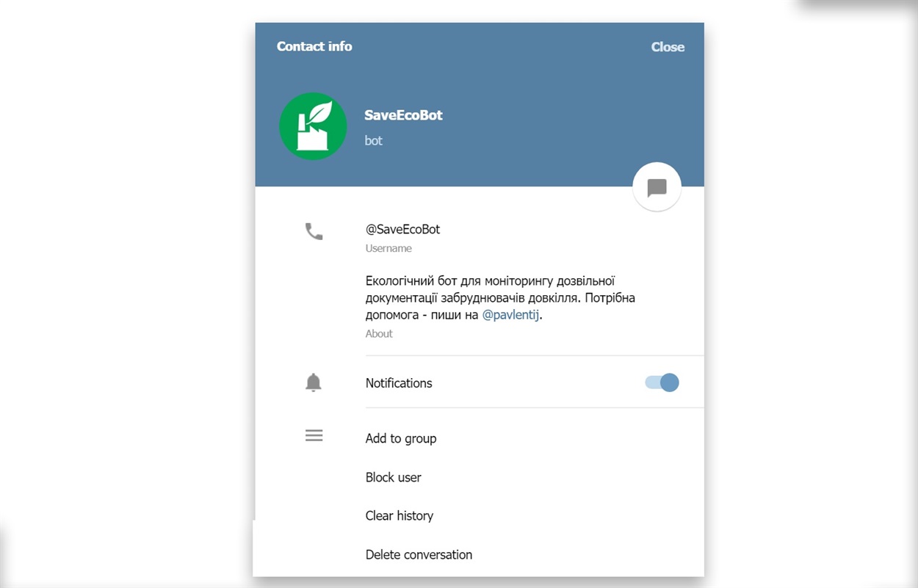
Task: Choose Delete conversation
Action: click(x=419, y=554)
